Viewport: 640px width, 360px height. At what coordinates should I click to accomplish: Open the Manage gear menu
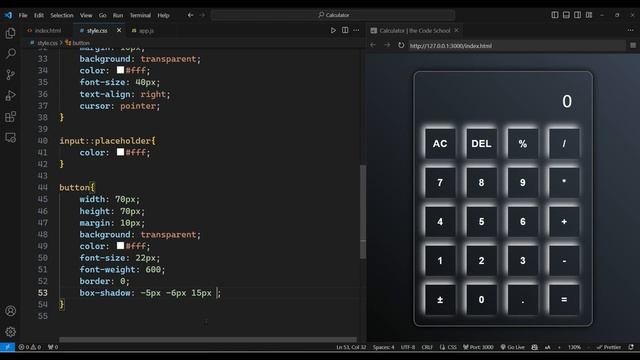point(11,332)
